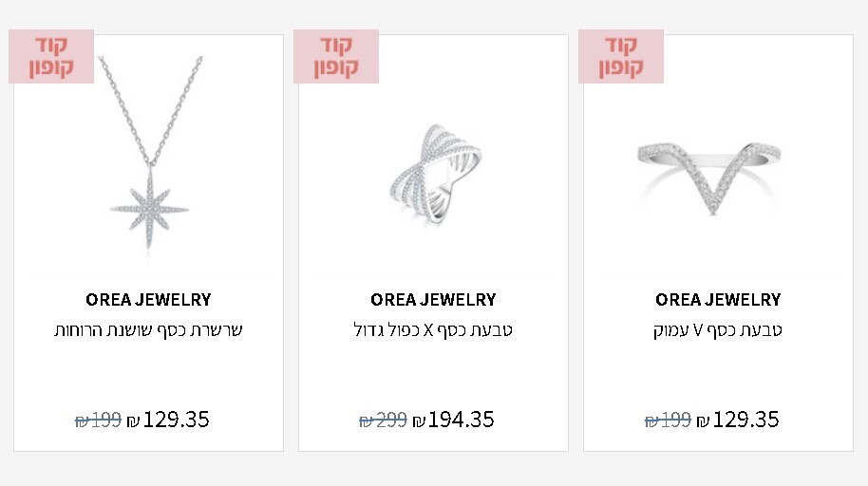This screenshot has width=868, height=486.
Task: Click the 129.35 price on the V ring card
Action: 745,420
